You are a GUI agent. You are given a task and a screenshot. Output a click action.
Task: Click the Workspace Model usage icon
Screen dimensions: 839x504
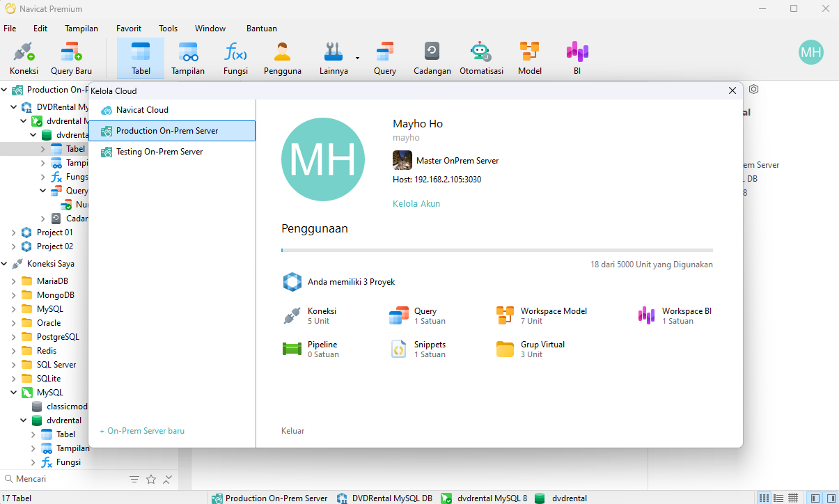pos(505,315)
